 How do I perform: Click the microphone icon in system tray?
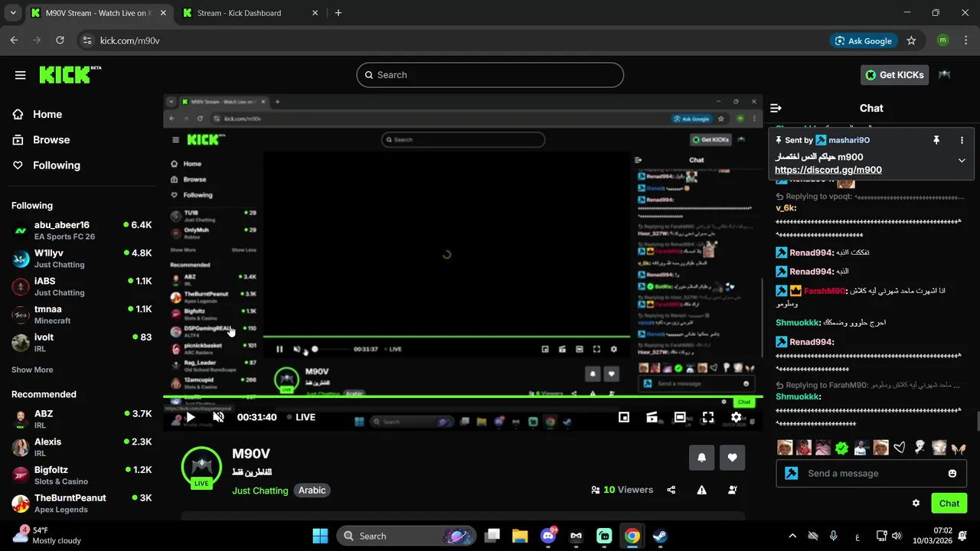[x=834, y=536]
